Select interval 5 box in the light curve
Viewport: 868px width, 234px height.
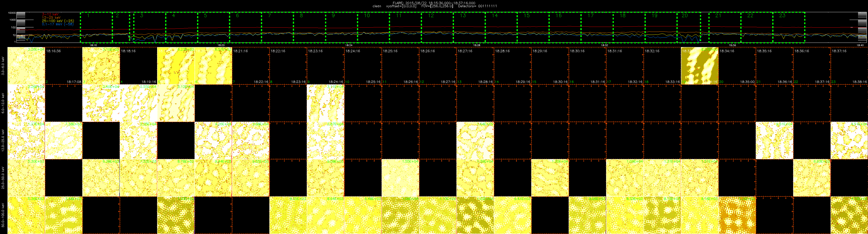(x=214, y=27)
